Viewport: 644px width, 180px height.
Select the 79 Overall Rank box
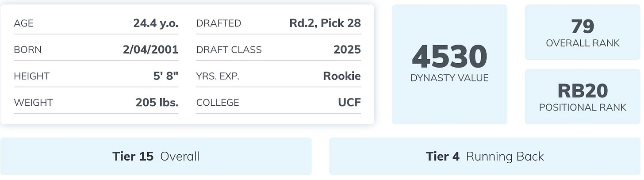coord(583,32)
